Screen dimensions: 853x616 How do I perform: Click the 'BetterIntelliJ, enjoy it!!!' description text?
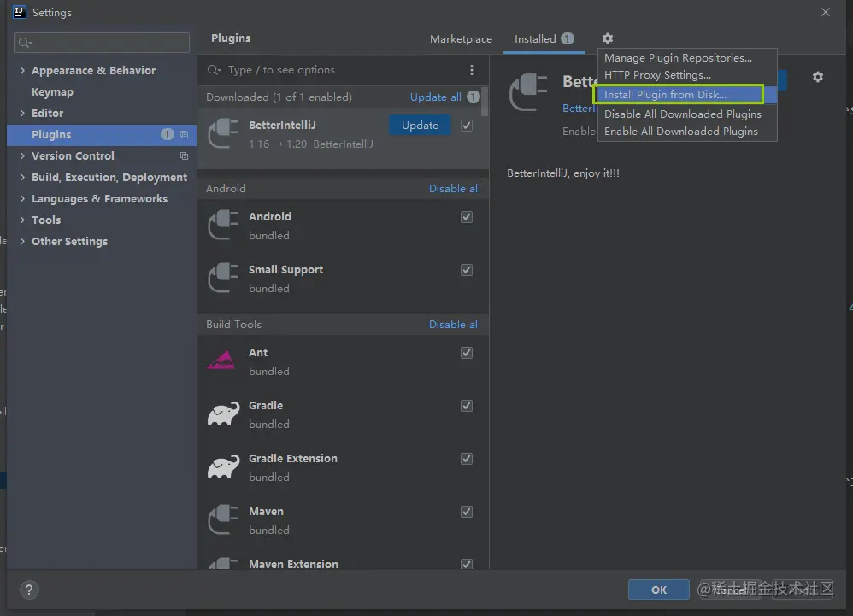pos(563,173)
